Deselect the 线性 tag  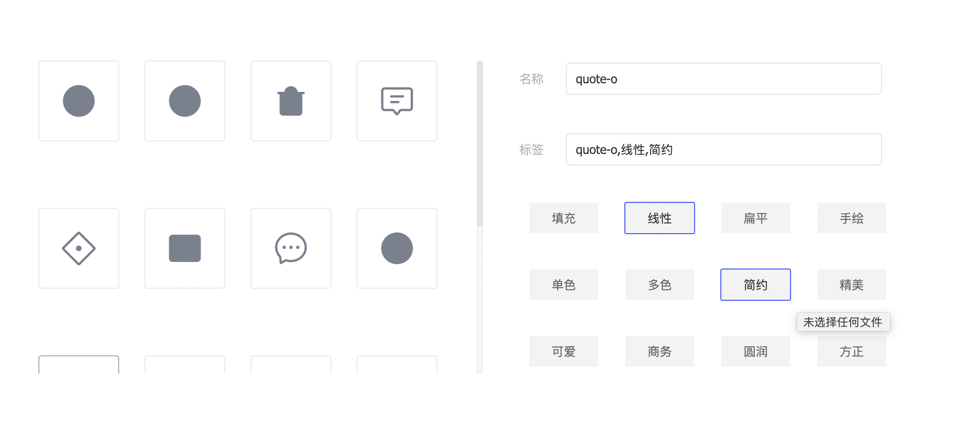pyautogui.click(x=660, y=218)
